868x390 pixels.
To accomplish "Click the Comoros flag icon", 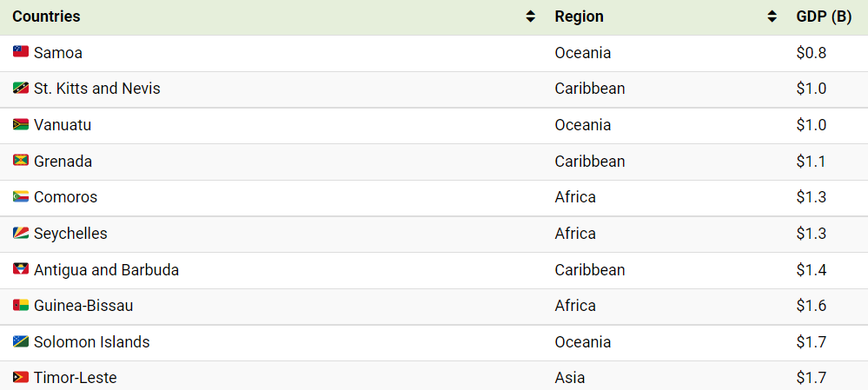I will point(21,196).
